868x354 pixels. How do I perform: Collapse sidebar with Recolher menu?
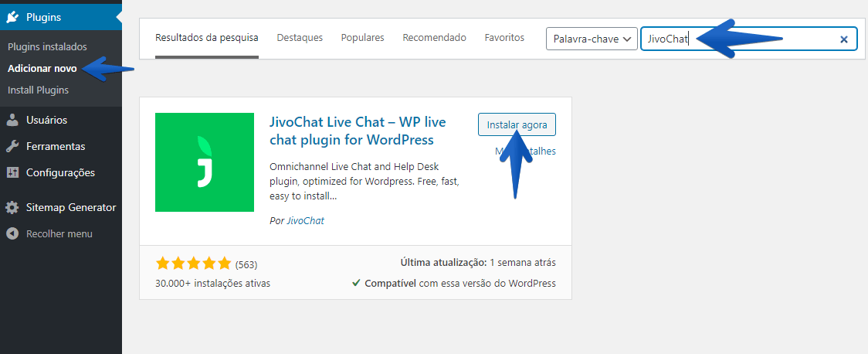click(59, 233)
